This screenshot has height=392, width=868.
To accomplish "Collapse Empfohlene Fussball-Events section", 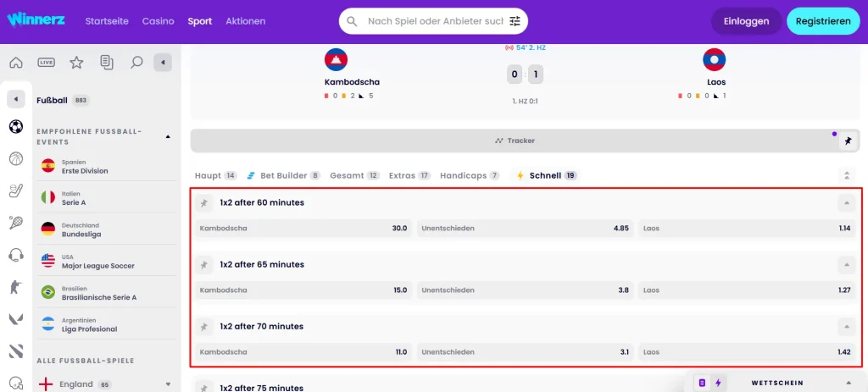I will click(169, 136).
